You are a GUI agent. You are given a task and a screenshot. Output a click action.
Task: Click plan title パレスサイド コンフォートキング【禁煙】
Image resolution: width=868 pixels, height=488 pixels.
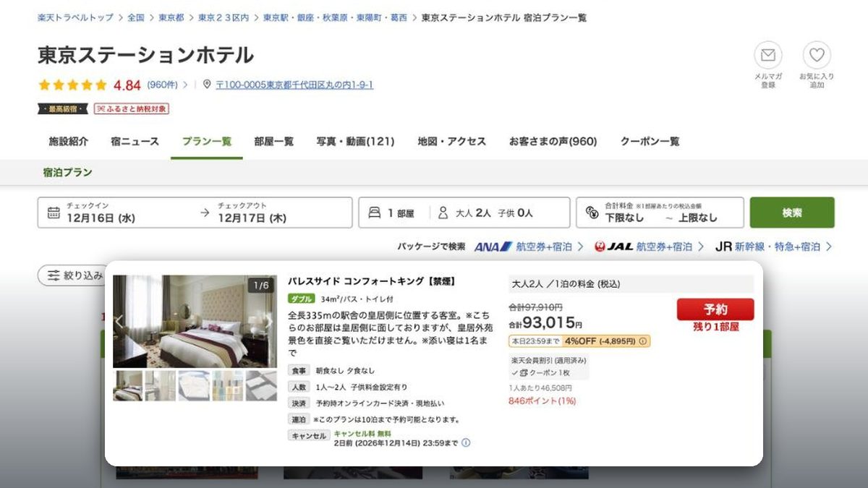(x=372, y=281)
